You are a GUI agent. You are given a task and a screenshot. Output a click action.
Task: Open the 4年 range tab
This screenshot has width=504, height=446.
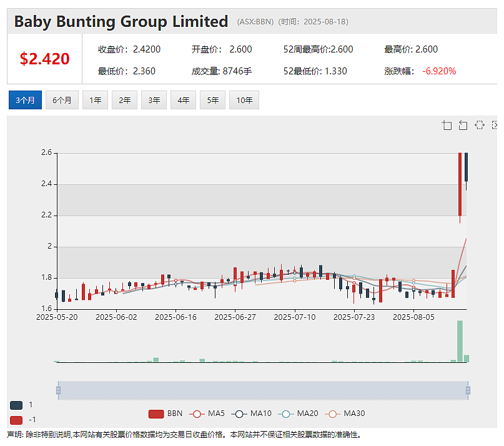(183, 100)
